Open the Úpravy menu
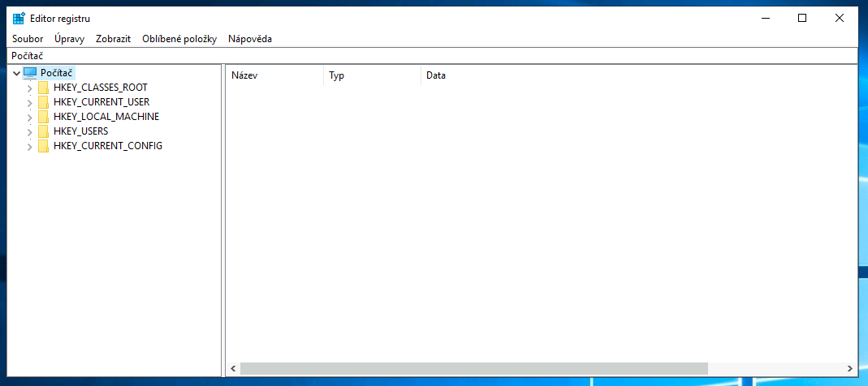Viewport: 868px width, 386px height. [x=69, y=39]
